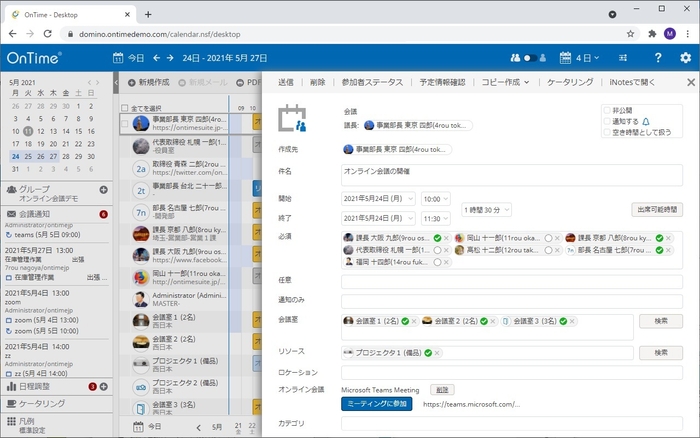Screen dimensions: 700x438
Task: Check 非公開 checkbox
Action: (607, 110)
